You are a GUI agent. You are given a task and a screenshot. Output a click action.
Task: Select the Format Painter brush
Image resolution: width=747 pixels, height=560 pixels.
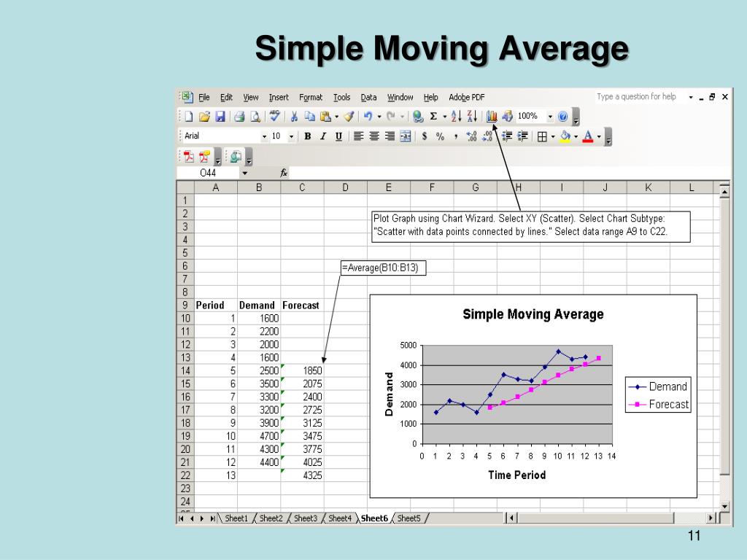pyautogui.click(x=349, y=116)
